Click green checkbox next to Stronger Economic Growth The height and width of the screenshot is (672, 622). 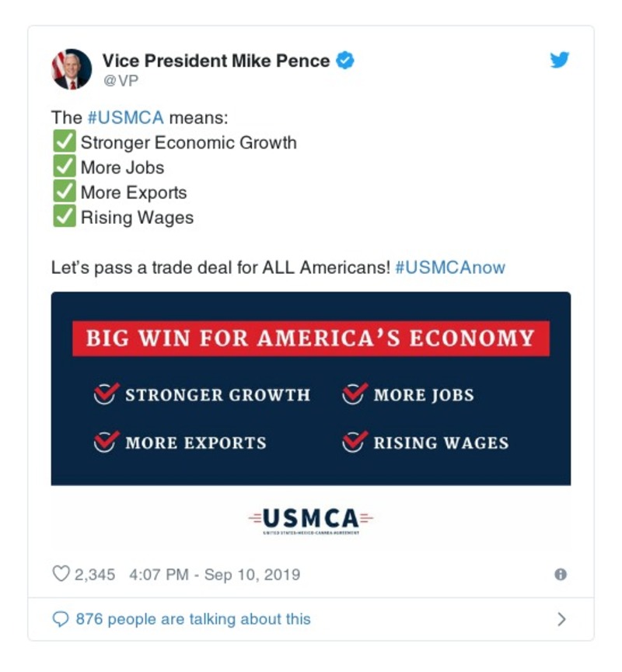(64, 142)
